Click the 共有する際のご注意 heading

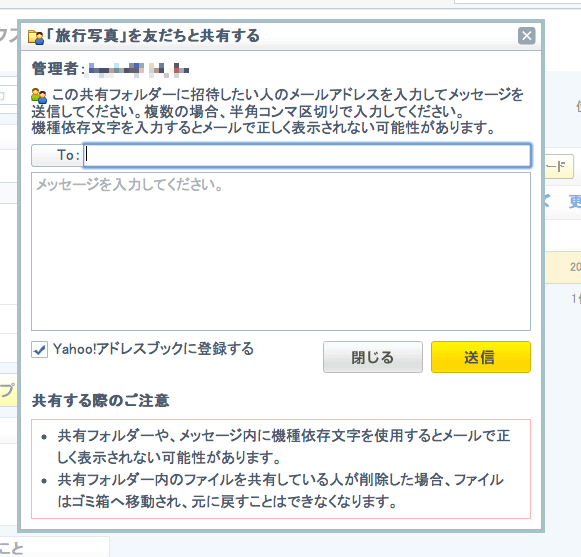click(100, 401)
